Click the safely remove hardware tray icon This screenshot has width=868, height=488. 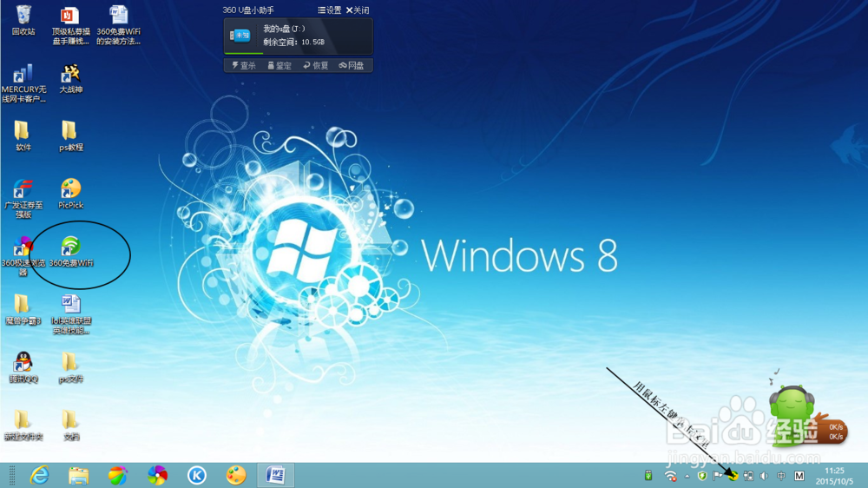click(x=748, y=475)
